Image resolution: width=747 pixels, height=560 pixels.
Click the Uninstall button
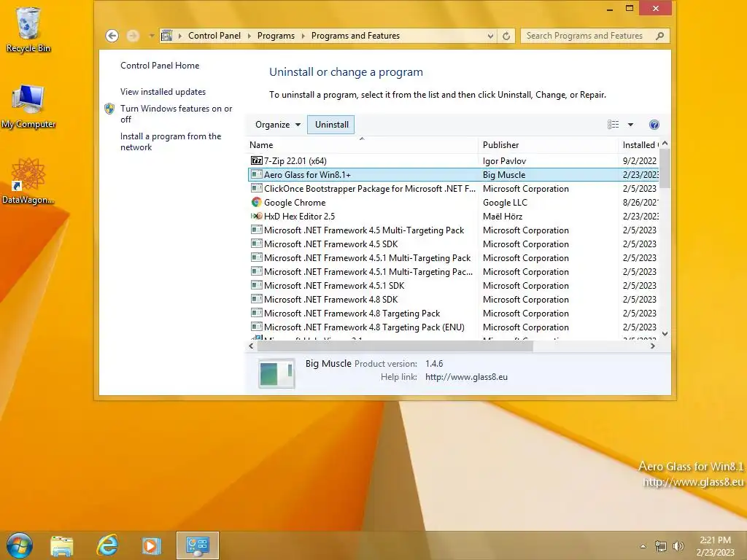tap(332, 125)
